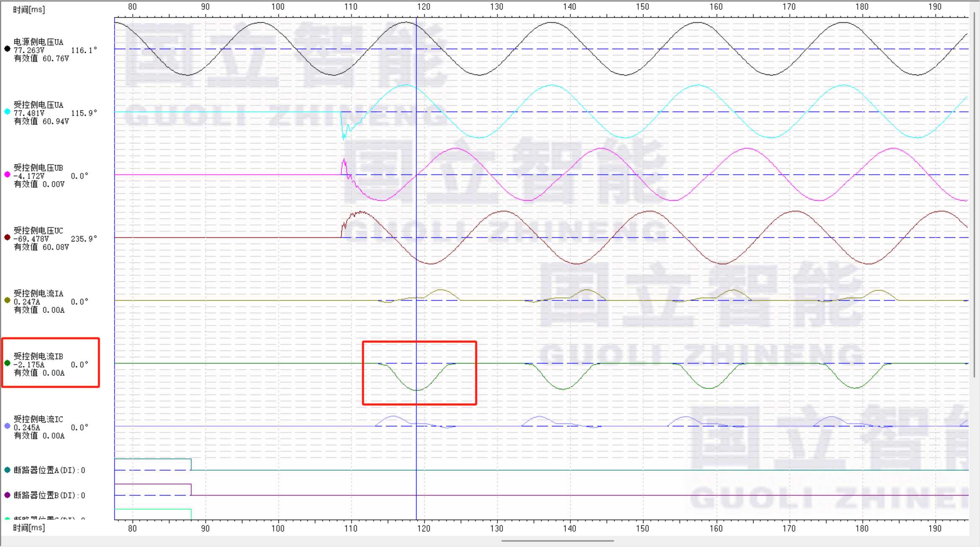Click the black dot for 电源侧电压UA channel

point(7,49)
